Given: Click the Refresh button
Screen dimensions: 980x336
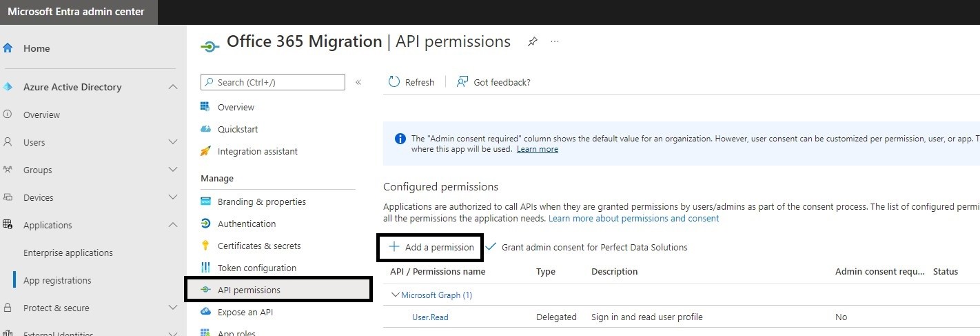Looking at the screenshot, I should tap(411, 82).
